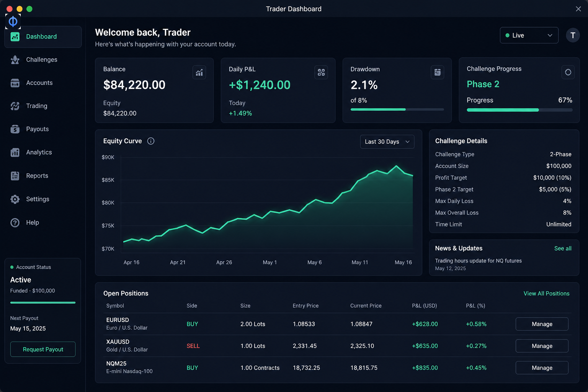Click the Profit Target $10,000 (10%) value
Screen dimensions: 588x392
coord(552,178)
